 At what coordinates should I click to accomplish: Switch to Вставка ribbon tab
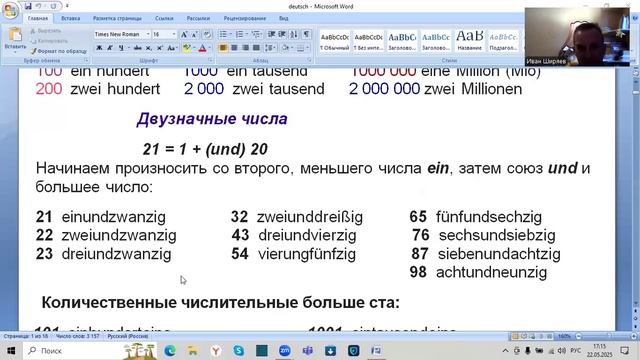click(70, 18)
